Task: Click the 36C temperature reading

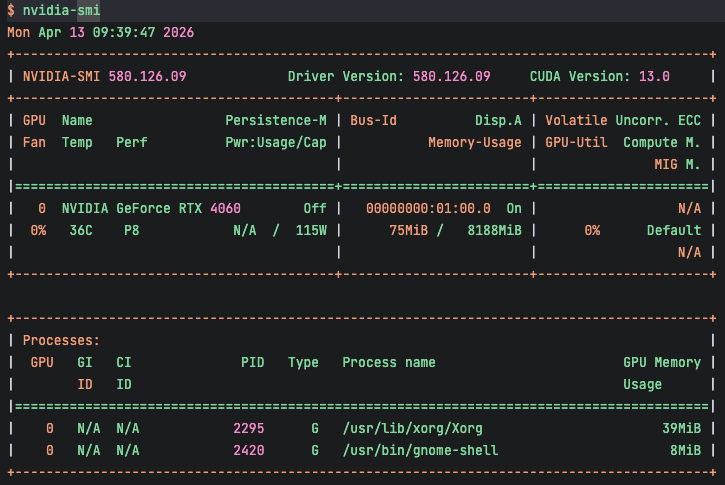Action: 81,230
